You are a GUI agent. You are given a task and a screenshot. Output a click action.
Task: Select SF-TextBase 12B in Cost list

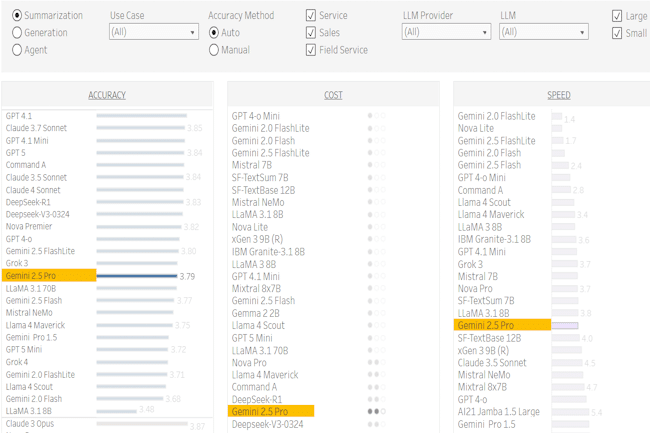coord(263,190)
